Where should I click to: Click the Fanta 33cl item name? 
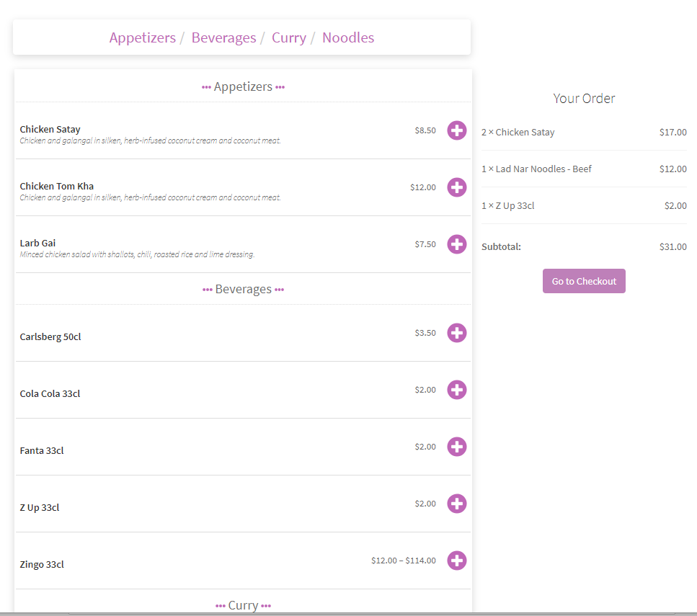point(42,451)
